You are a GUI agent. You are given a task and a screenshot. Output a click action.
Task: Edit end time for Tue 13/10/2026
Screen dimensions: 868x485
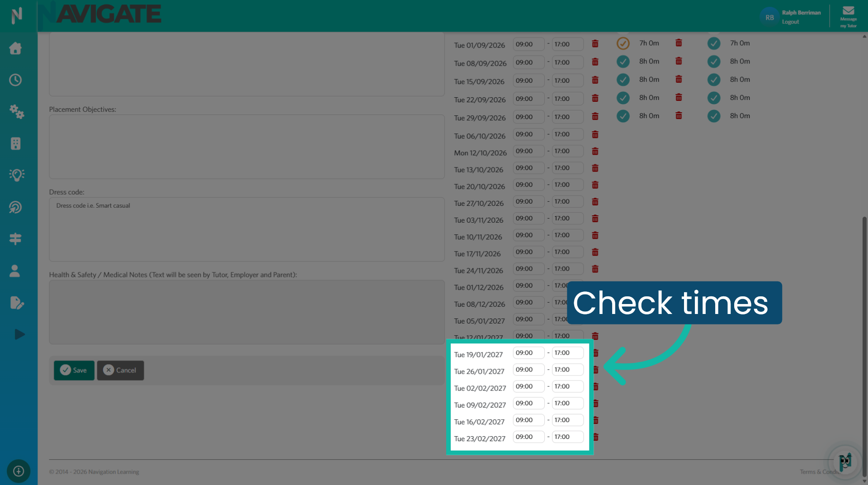tap(567, 168)
